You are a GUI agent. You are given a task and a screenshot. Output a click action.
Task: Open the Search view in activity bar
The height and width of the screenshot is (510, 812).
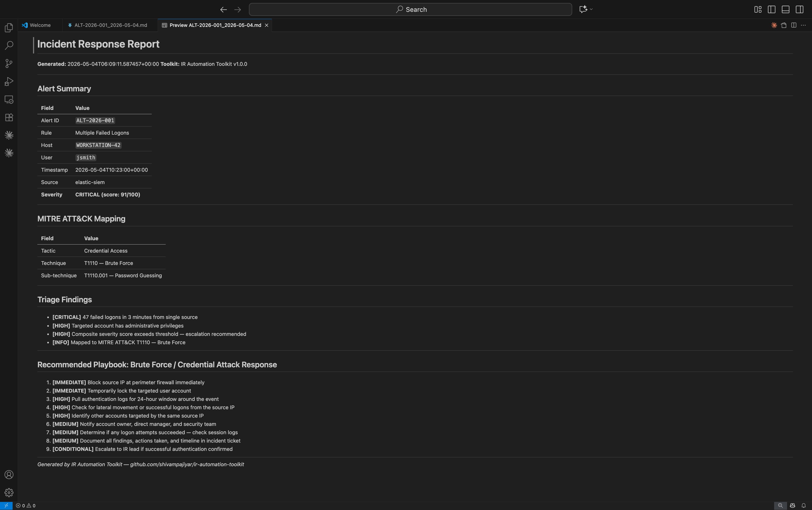tap(9, 45)
